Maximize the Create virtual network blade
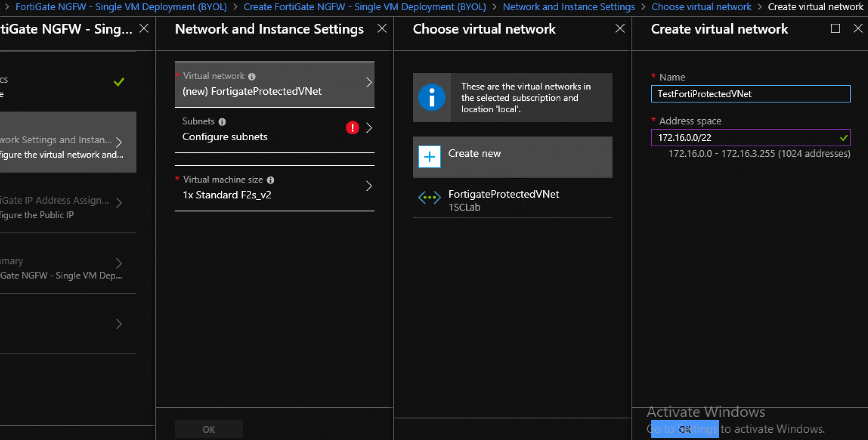Viewport: 868px width, 440px height. click(x=835, y=28)
